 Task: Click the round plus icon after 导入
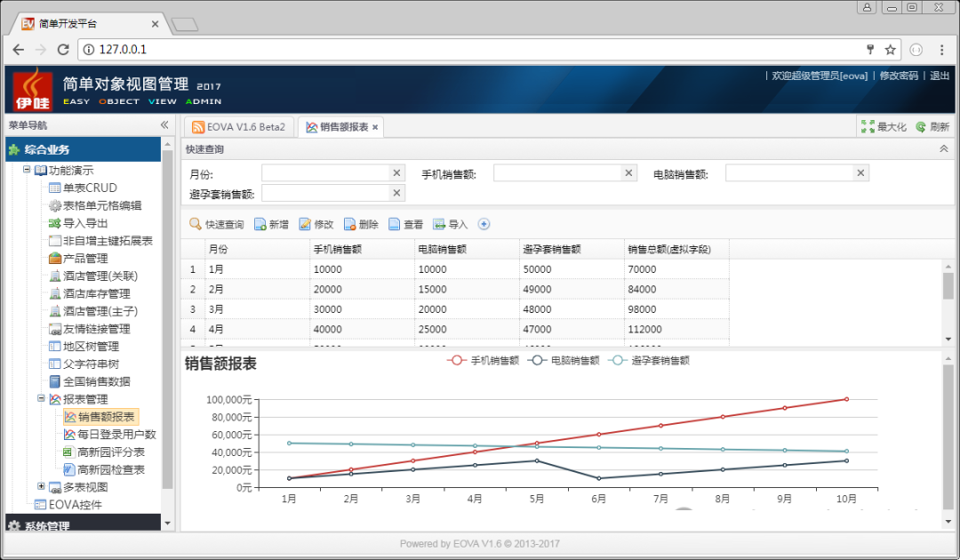[484, 225]
